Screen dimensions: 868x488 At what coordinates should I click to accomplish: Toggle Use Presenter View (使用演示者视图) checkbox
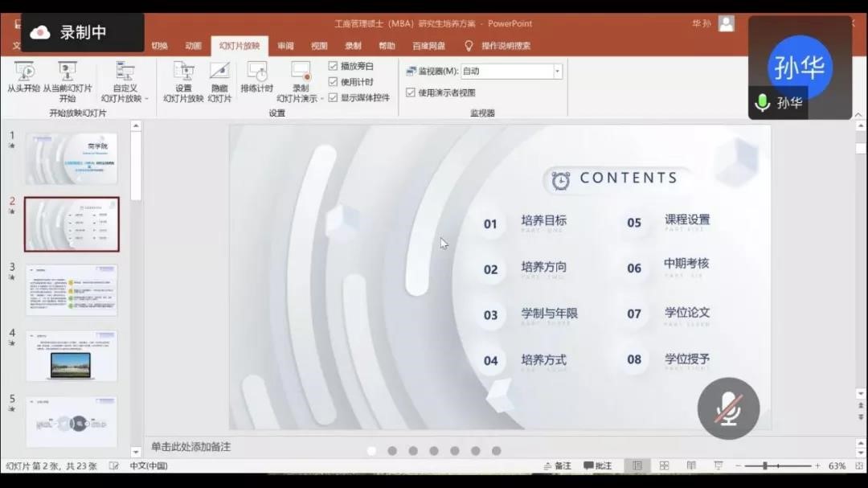coord(410,92)
